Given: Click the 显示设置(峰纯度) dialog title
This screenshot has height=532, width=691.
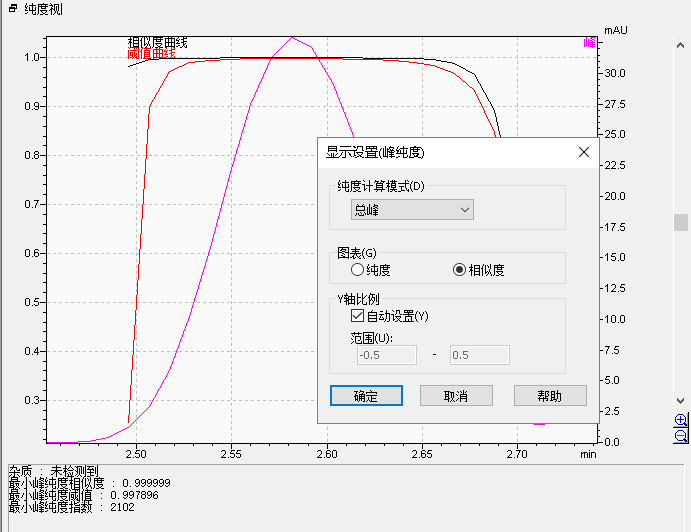Looking at the screenshot, I should (x=375, y=153).
